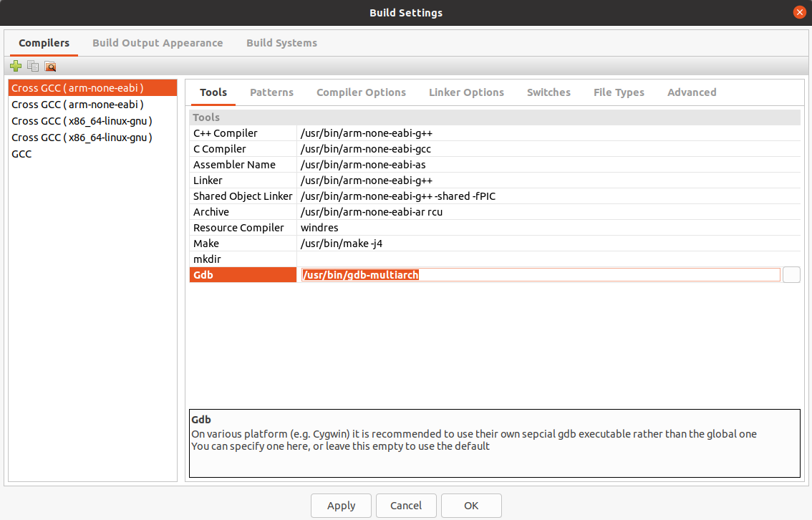Open the Build Systems tab
Screen dimensions: 812x520
281,43
